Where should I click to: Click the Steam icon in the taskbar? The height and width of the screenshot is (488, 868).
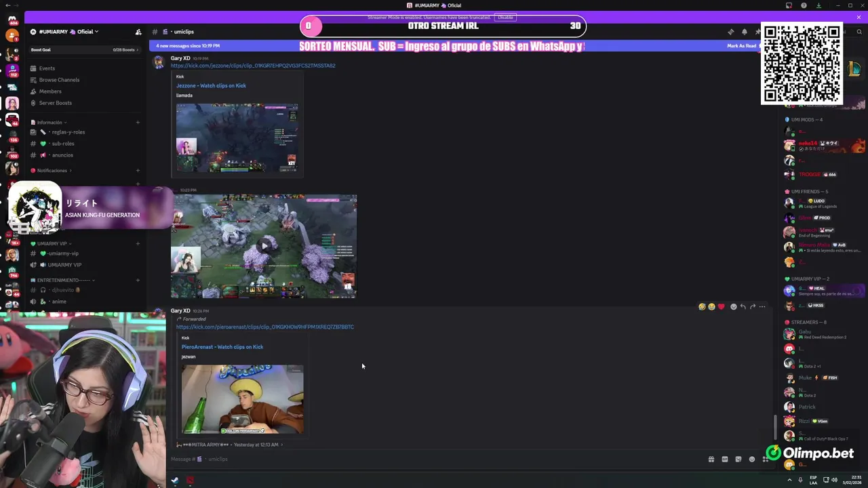174,481
